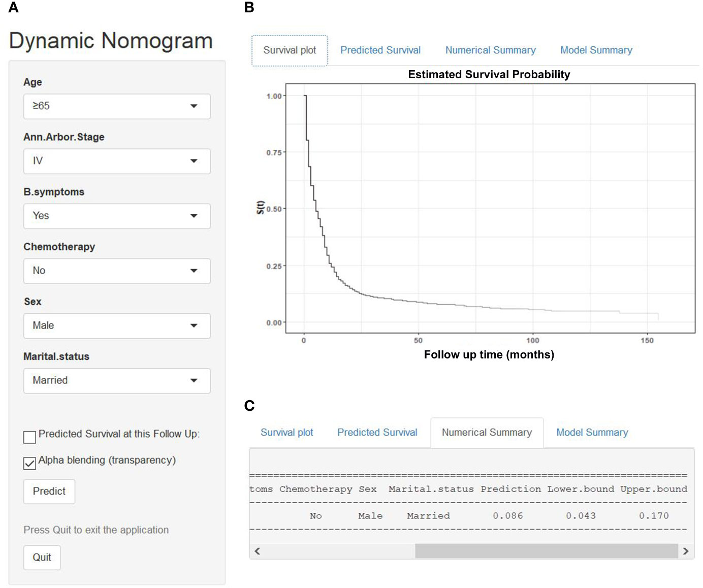Screen dimensions: 703x588
Task: Click the dropdown arrow of the Age field
Action: click(194, 106)
